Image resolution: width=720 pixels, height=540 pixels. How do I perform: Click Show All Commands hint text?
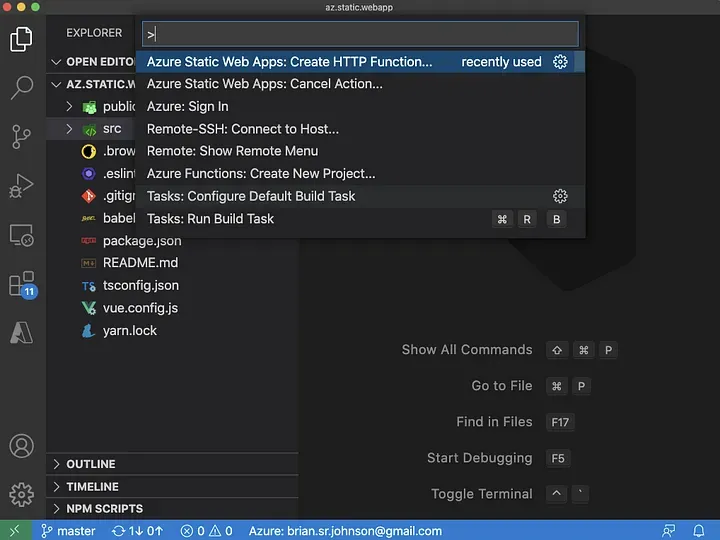[467, 350]
